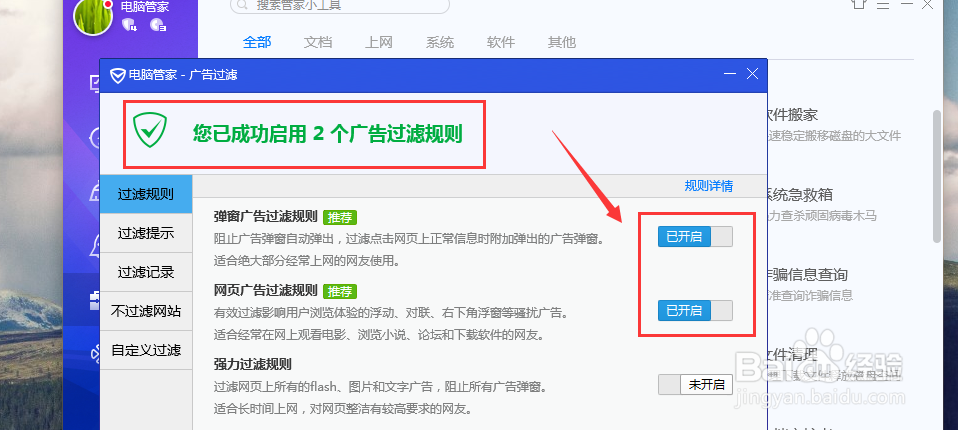Viewport: 958px width, 430px height.
Task: Open the 过滤记录 side tab
Action: click(146, 272)
